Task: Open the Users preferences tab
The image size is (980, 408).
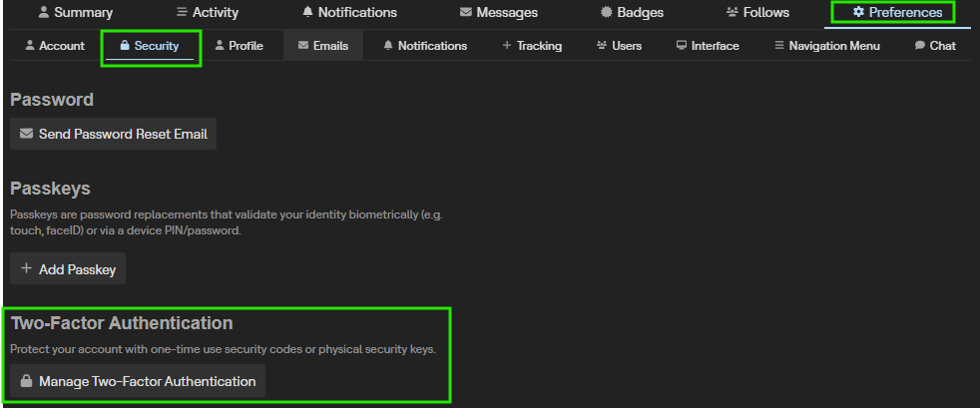Action: [619, 46]
